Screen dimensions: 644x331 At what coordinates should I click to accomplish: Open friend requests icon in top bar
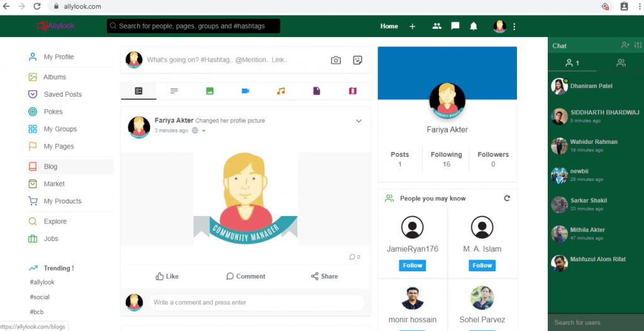[437, 26]
